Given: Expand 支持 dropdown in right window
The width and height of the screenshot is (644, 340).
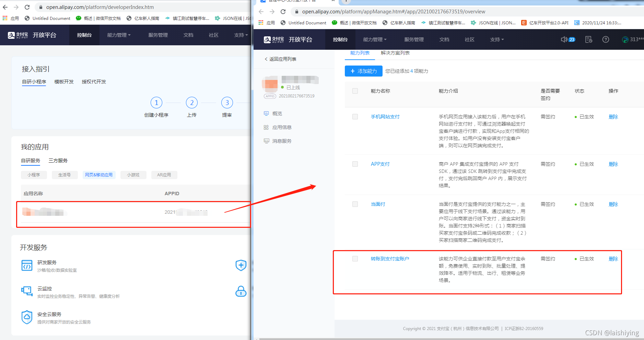Looking at the screenshot, I should (x=497, y=39).
